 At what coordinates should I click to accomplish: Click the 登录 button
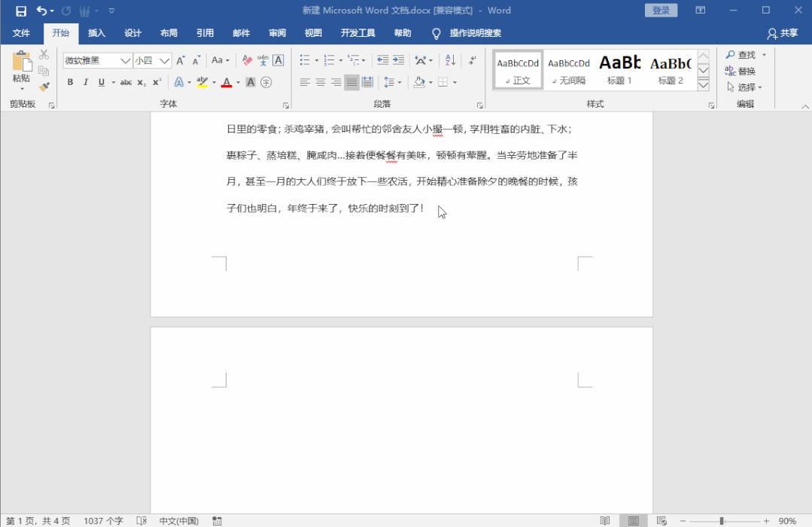click(x=661, y=10)
